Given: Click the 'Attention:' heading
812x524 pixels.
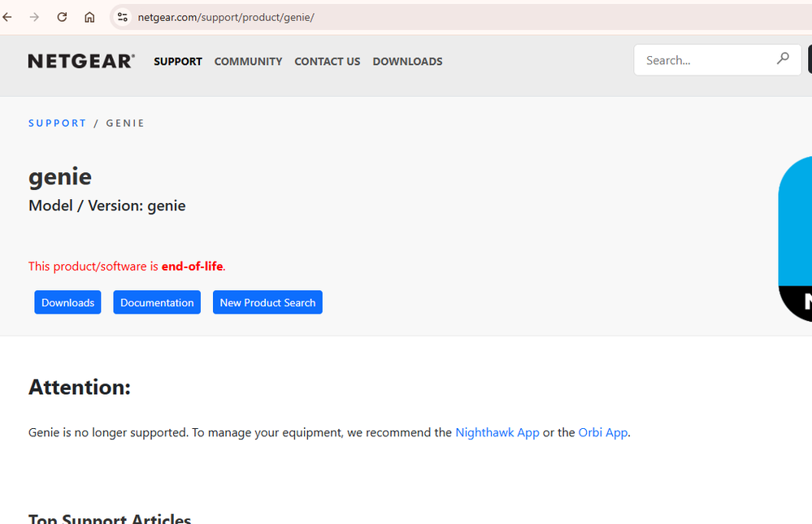Looking at the screenshot, I should click(80, 388).
